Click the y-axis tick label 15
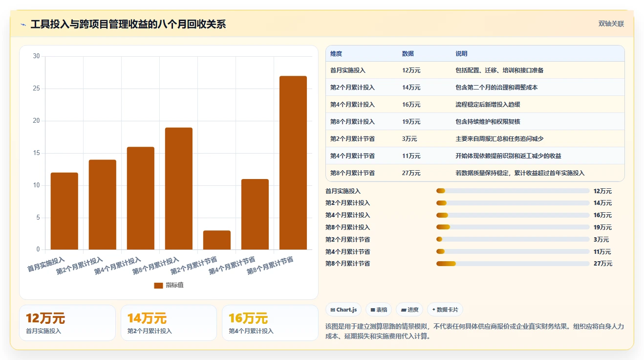This screenshot has height=360, width=644. coord(36,153)
